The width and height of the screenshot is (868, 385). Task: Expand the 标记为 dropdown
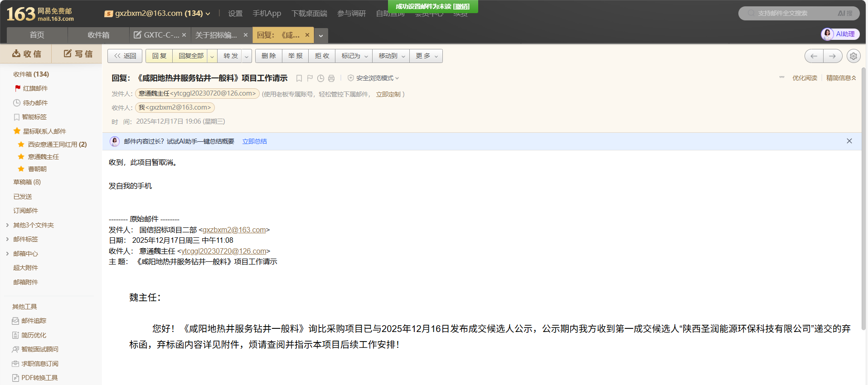(354, 56)
